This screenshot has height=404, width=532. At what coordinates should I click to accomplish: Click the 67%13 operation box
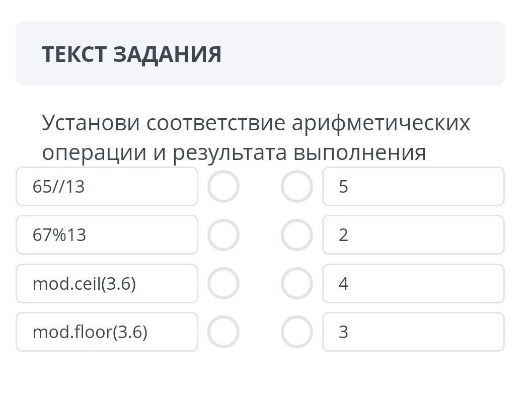click(x=107, y=235)
